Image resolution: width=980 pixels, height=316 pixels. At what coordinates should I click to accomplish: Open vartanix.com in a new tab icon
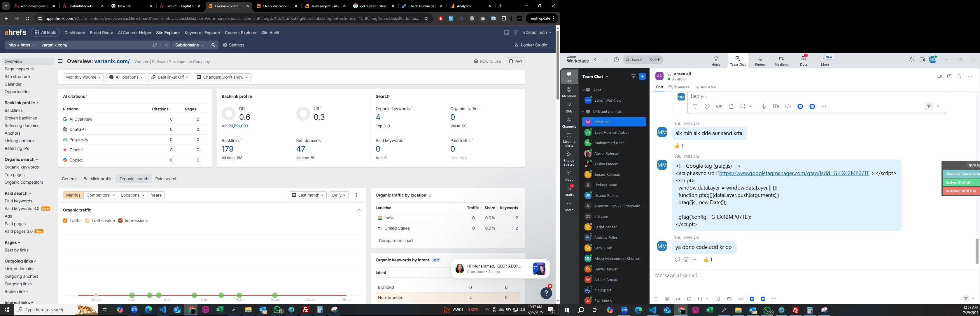155,45
